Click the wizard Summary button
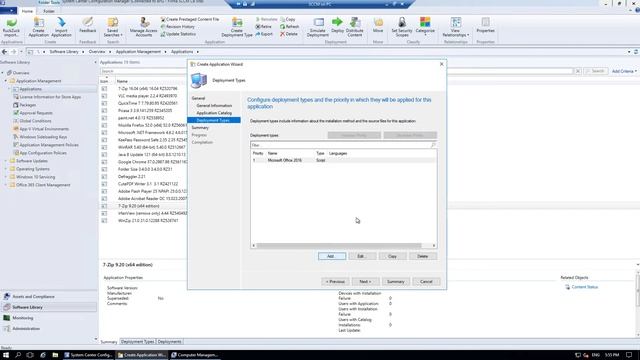This screenshot has width=640, height=360. pos(396,282)
